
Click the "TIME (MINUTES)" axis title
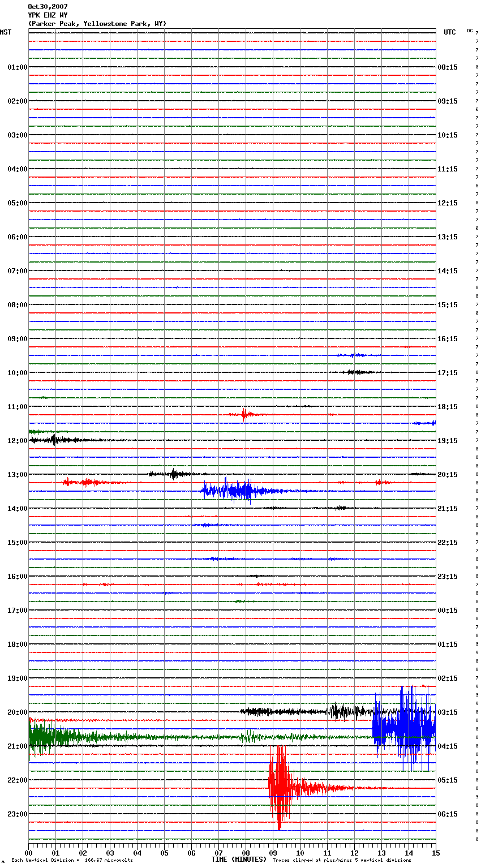click(239, 860)
